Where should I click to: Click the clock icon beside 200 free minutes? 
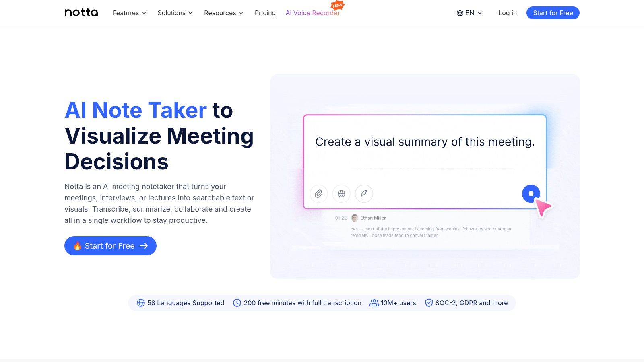(237, 302)
